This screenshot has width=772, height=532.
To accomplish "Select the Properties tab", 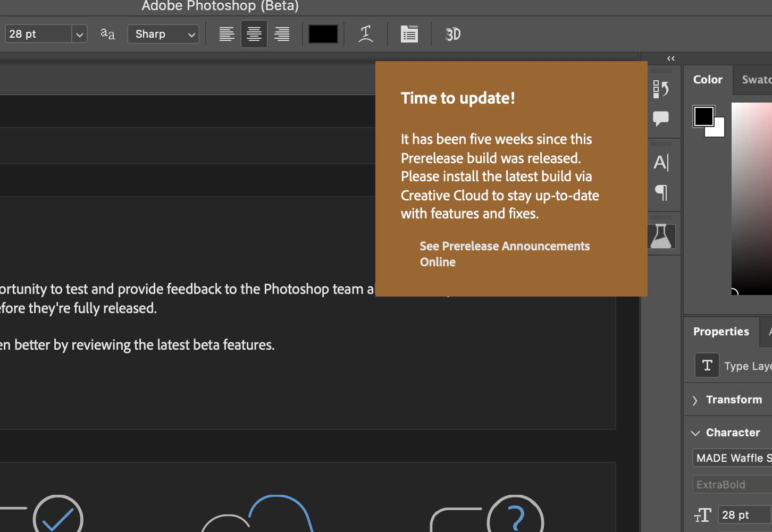I will 721,332.
